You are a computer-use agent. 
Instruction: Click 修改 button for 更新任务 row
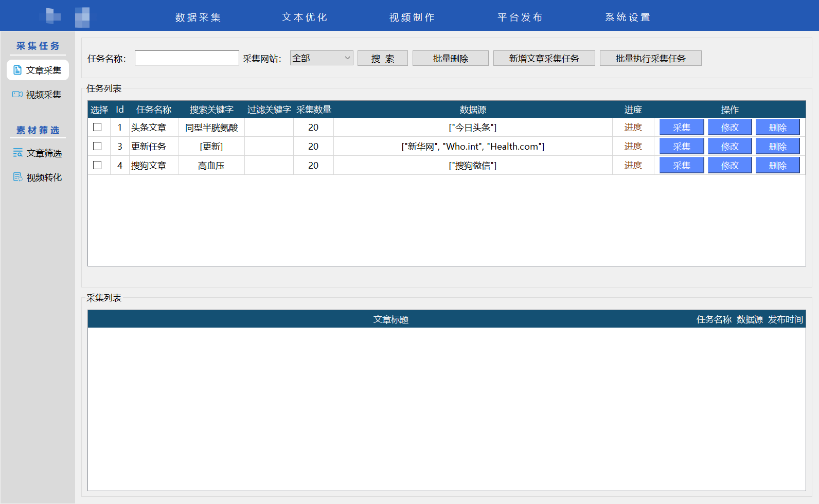[730, 146]
